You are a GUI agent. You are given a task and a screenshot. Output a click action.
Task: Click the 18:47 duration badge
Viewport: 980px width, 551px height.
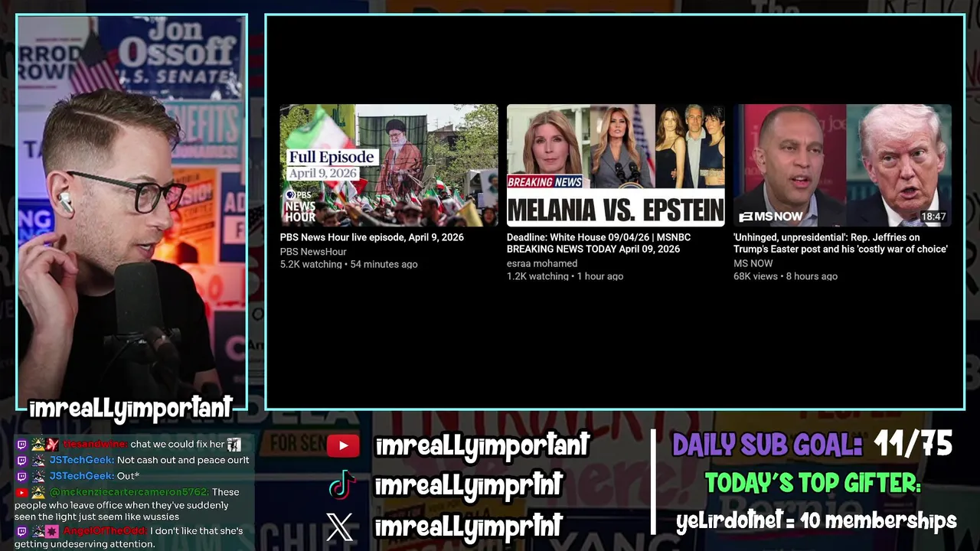point(933,217)
